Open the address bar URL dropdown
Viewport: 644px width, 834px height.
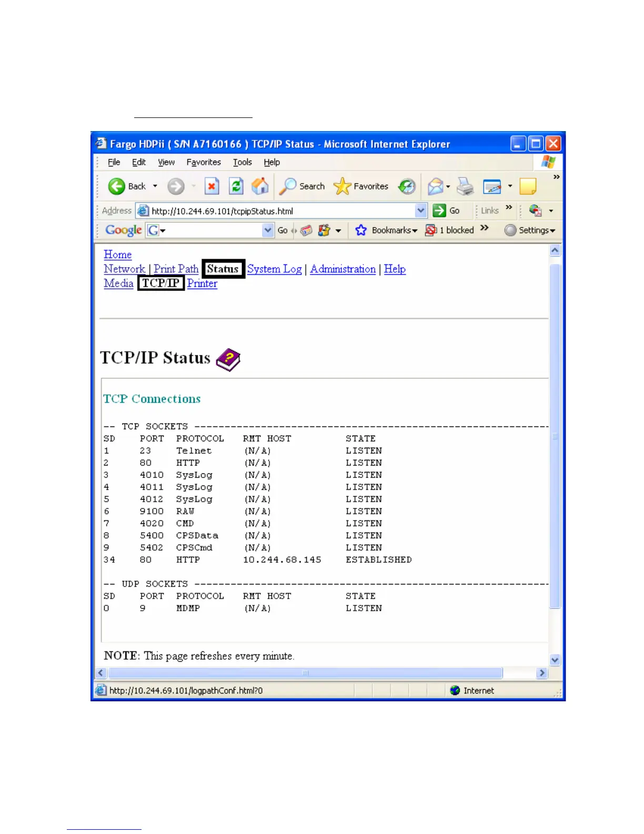(x=420, y=211)
